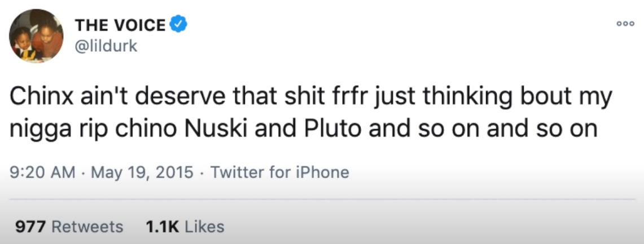View the 1.1K Likes list
Viewport: 644px width, 244px height.
pos(185,227)
